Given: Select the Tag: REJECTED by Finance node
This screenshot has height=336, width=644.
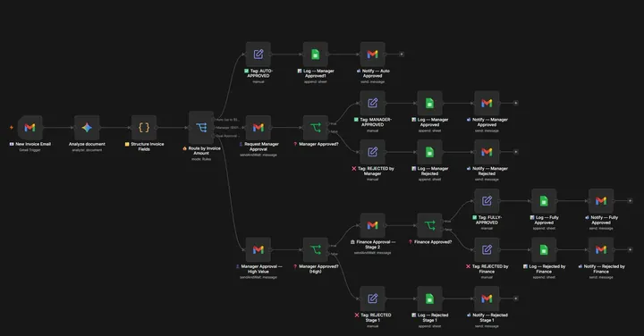Looking at the screenshot, I should point(487,249).
